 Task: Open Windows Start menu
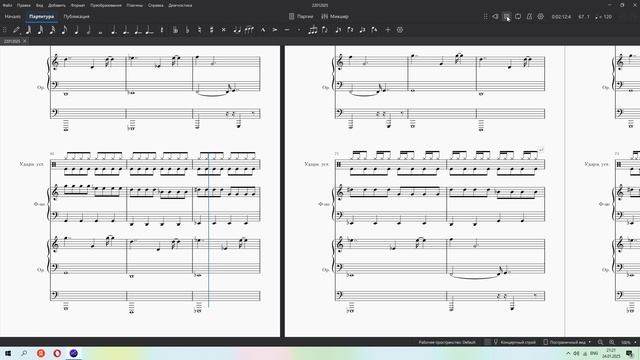pos(8,353)
